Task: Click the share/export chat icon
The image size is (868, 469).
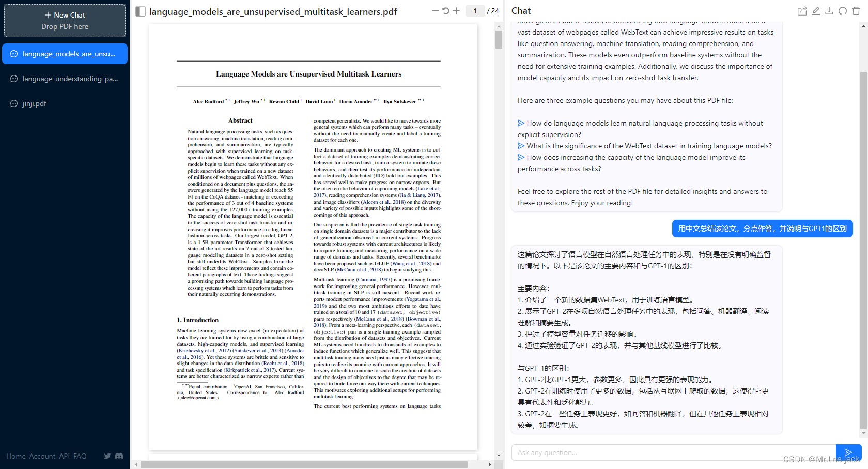Action: click(x=802, y=11)
